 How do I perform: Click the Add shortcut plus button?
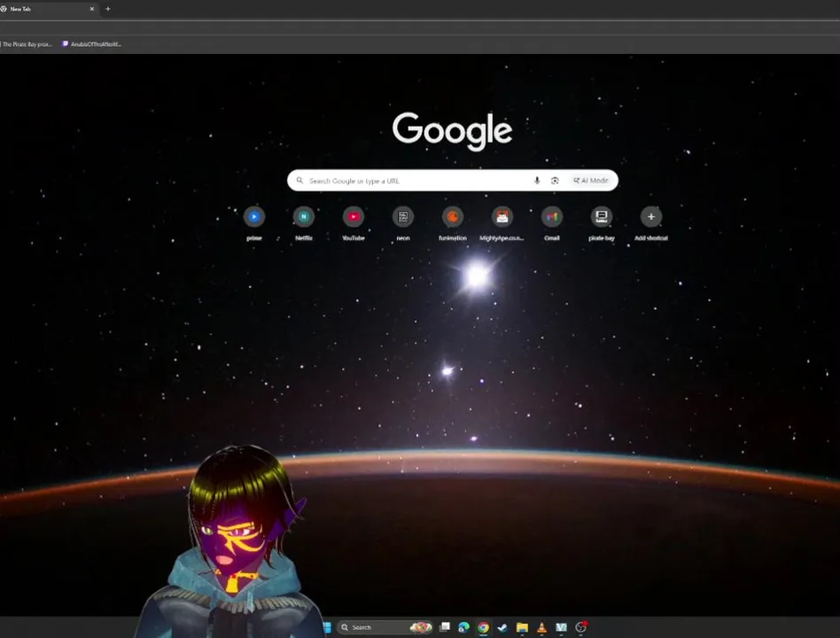[x=651, y=217]
